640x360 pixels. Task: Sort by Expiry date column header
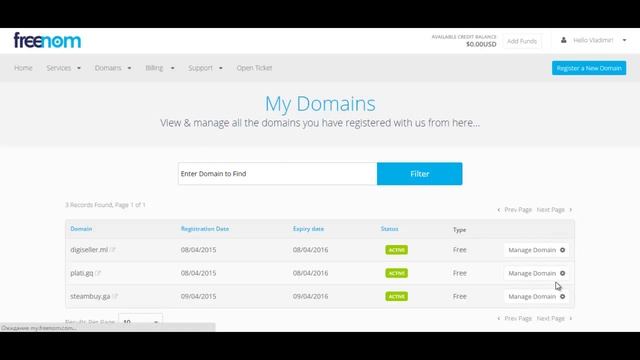(x=309, y=229)
